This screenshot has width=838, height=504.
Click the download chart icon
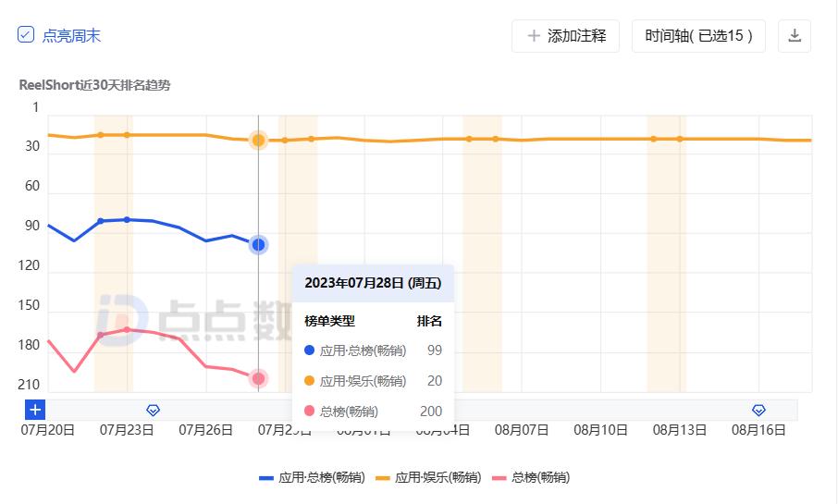point(794,36)
